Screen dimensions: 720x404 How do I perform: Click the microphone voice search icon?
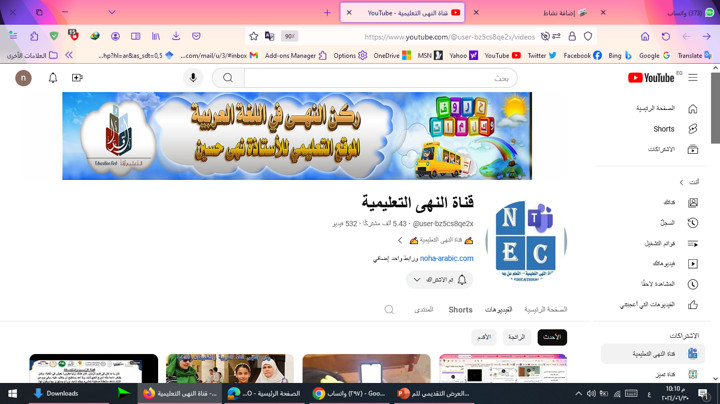pyautogui.click(x=193, y=78)
